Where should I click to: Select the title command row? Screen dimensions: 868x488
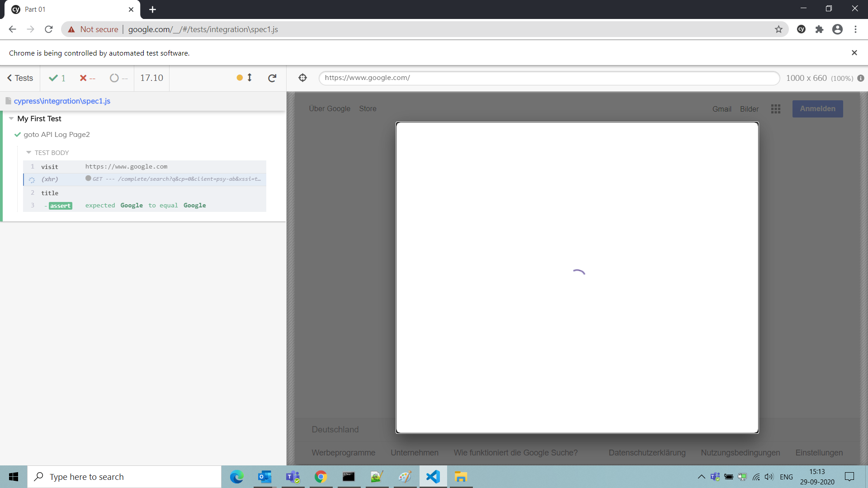pos(145,193)
